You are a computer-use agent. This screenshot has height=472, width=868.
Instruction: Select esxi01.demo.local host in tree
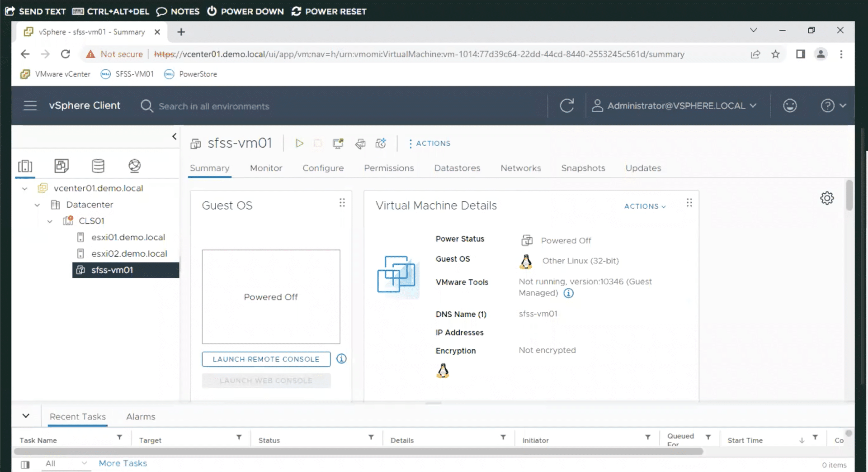[128, 238]
